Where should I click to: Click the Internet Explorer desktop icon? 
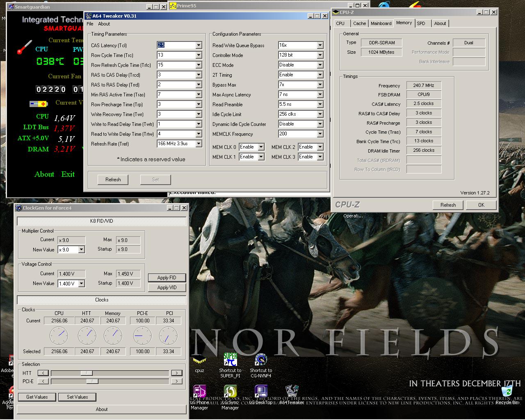[x=384, y=5]
